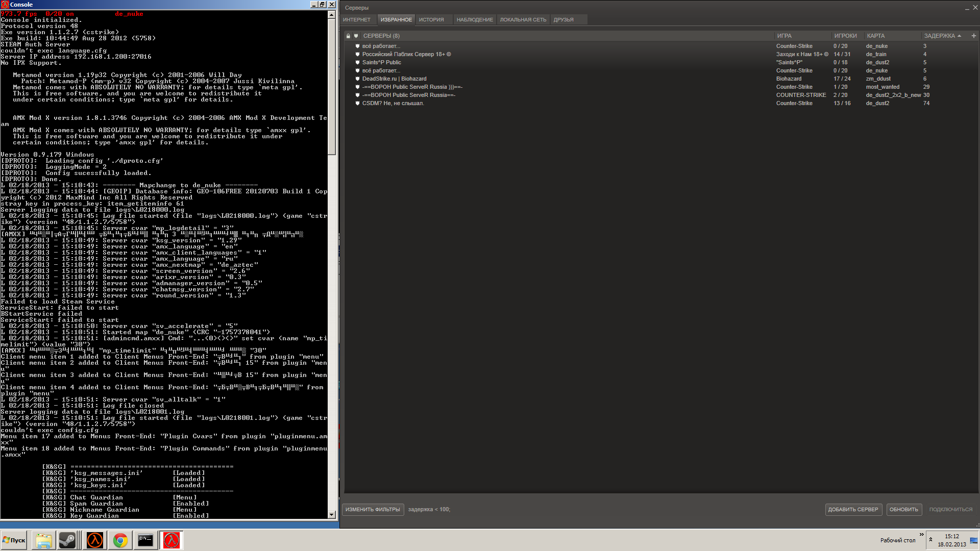
Task: Click ДОБАВИТЬ СЕРВЕР button
Action: pos(853,510)
